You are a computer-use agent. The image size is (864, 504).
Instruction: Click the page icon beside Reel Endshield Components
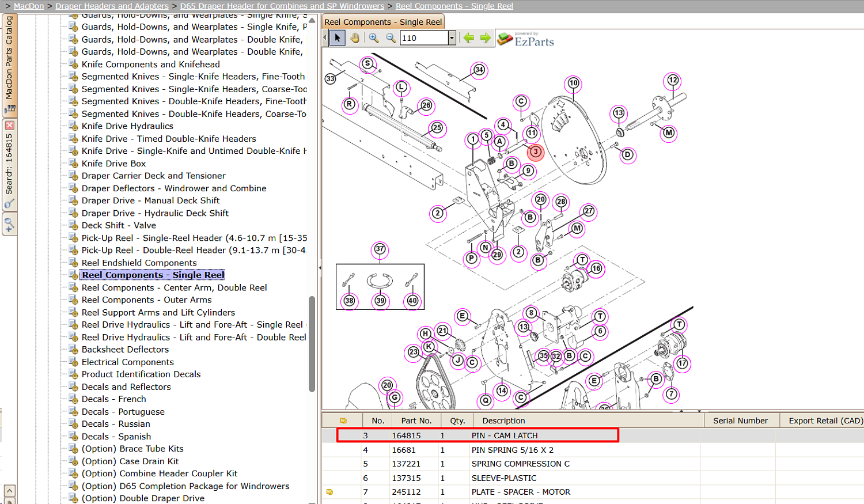point(73,263)
